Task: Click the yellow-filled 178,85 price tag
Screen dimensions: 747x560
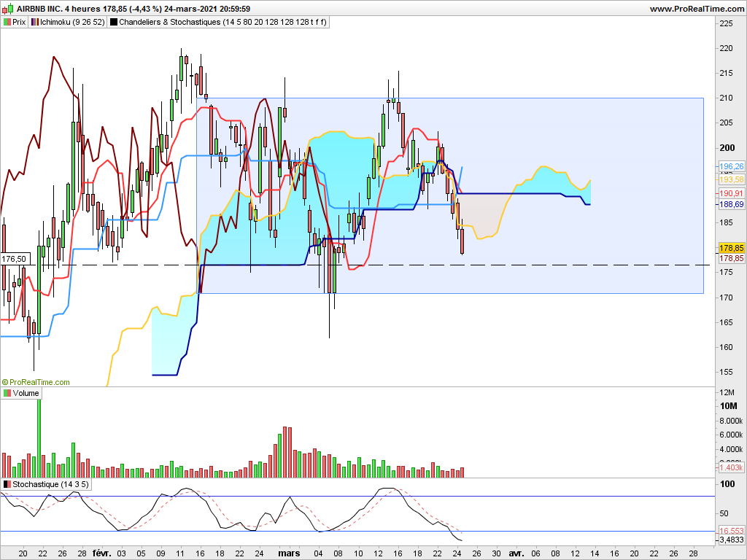Action: coord(731,248)
